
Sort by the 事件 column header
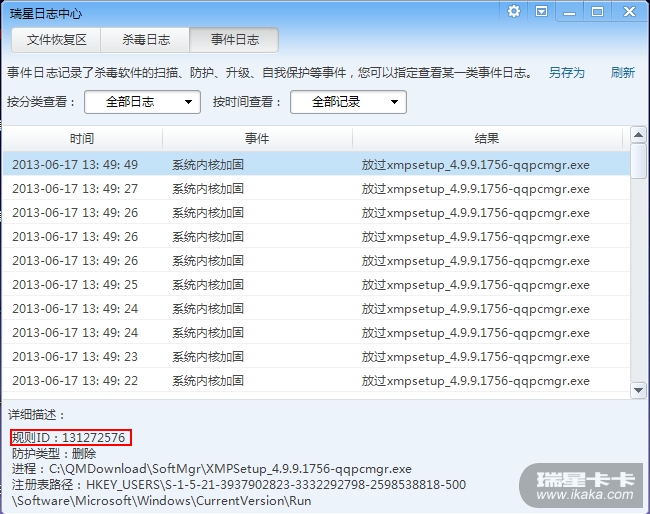tap(257, 138)
